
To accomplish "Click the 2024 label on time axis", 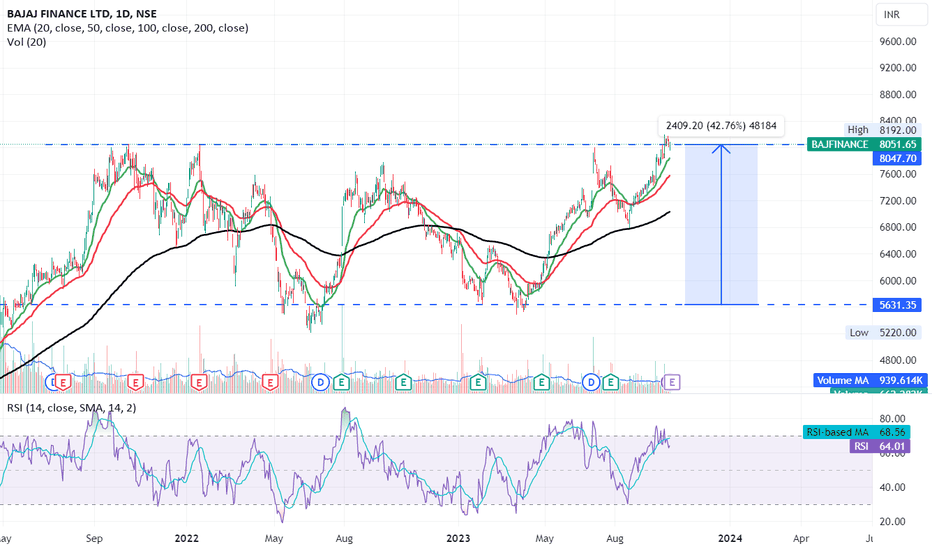I will pyautogui.click(x=730, y=538).
